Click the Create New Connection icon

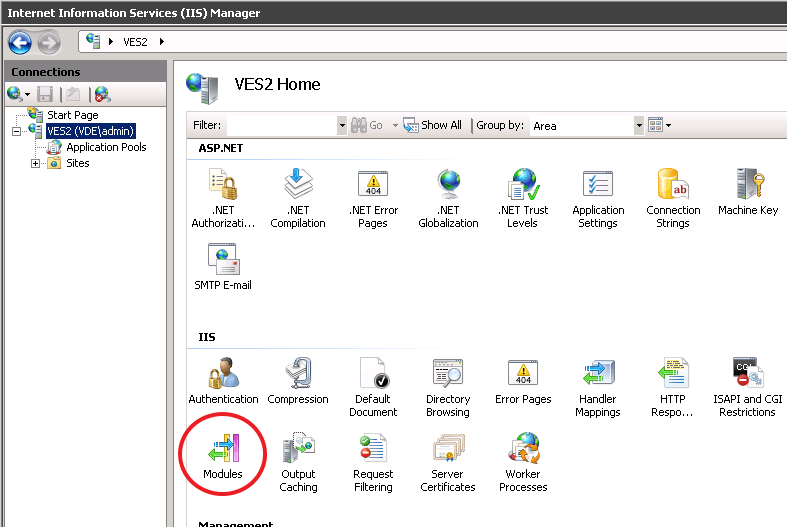pyautogui.click(x=19, y=94)
